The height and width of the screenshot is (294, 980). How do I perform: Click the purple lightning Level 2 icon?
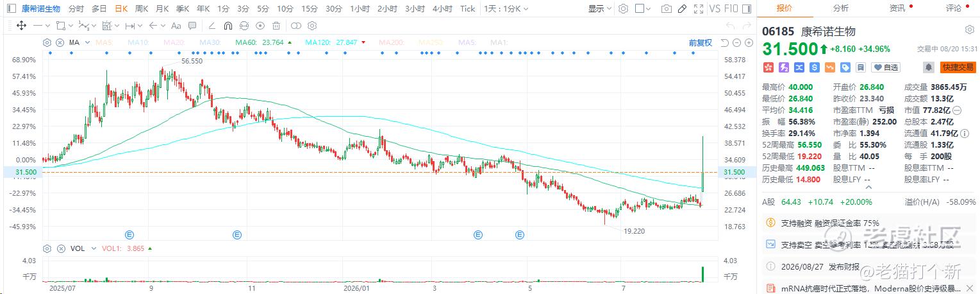point(784,67)
